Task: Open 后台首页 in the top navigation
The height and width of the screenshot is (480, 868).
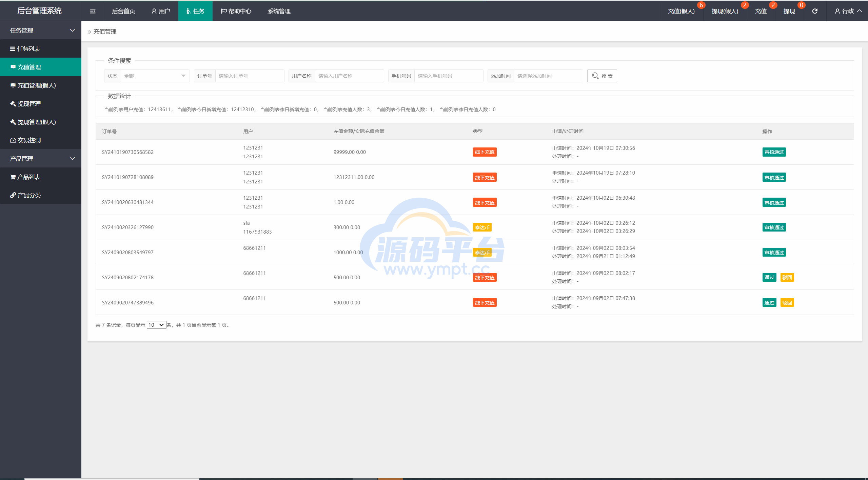Action: click(123, 11)
